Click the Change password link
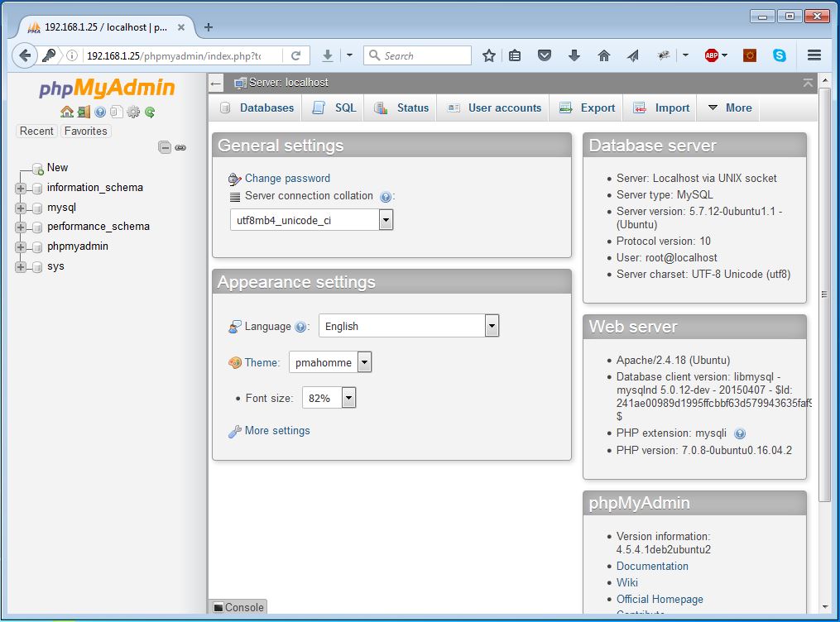 tap(287, 179)
